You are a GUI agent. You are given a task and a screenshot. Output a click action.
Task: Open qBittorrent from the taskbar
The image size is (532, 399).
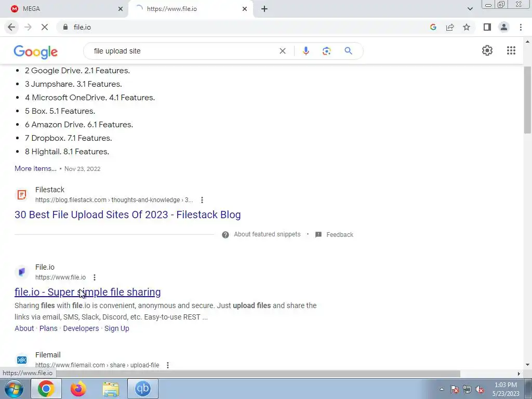(x=143, y=389)
